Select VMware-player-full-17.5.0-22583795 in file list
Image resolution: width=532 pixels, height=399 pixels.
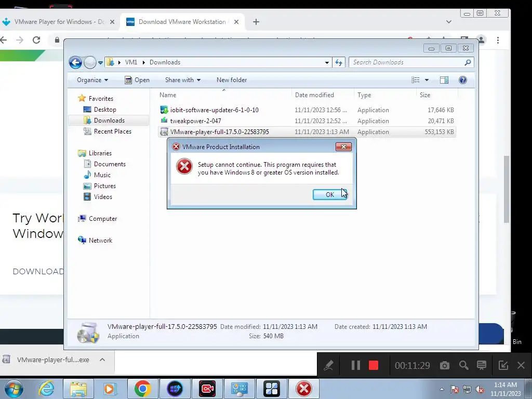[x=307, y=131]
